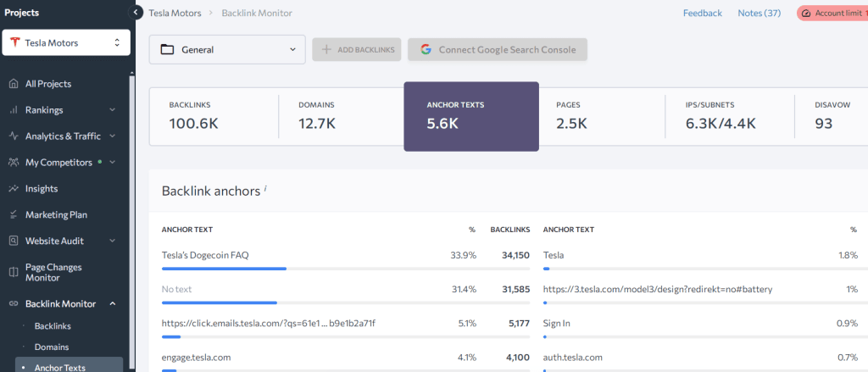This screenshot has width=868, height=372.
Task: Expand the Analytics & Traffic chevron
Action: click(x=113, y=136)
